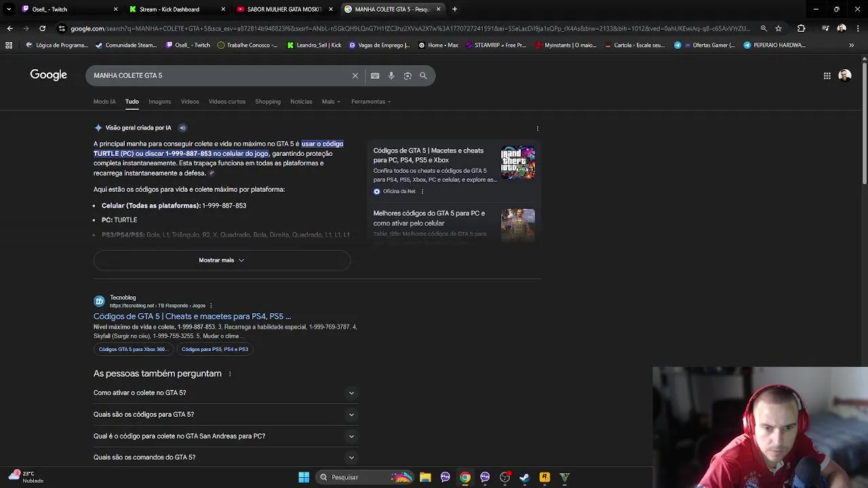Open the 'Home • Max' bookmark
This screenshot has width=868, height=488.
[x=438, y=45]
